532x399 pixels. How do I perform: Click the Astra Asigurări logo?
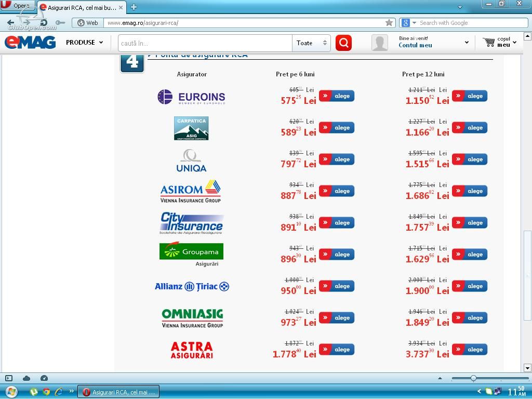[192, 350]
